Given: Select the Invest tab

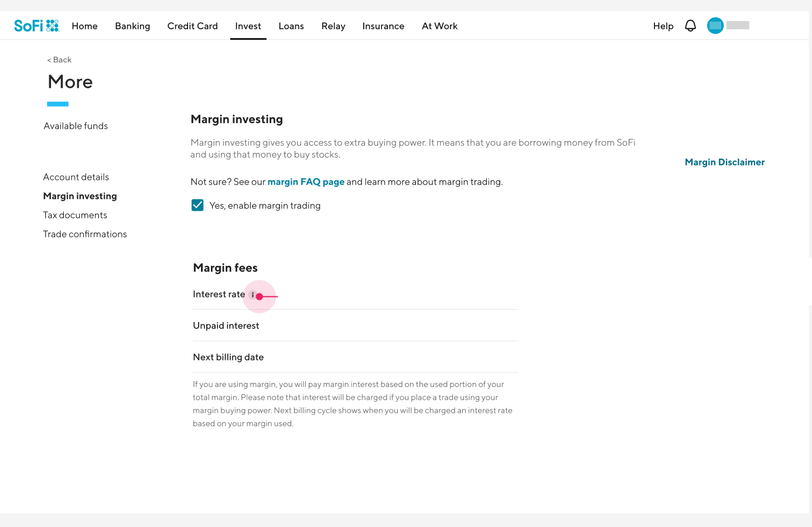Looking at the screenshot, I should 248,26.
